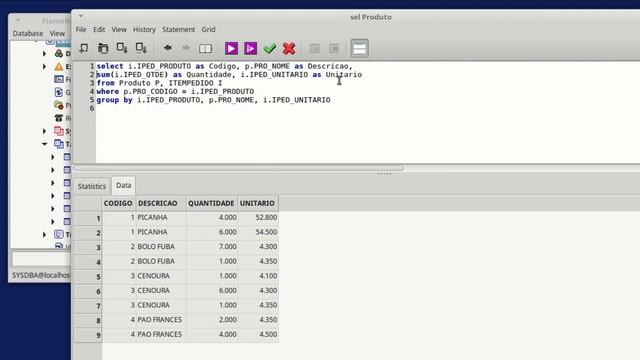Switch to the Data tab
This screenshot has height=360, width=640.
[124, 185]
